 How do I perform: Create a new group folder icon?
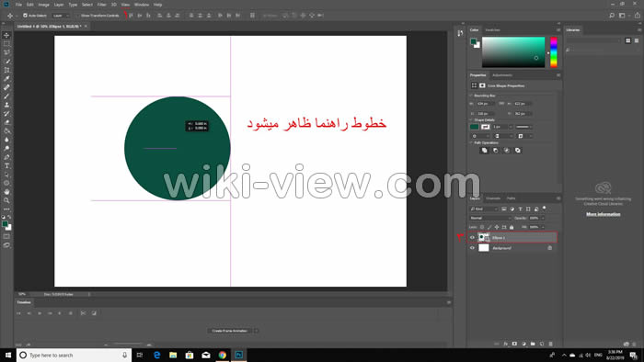pos(533,344)
